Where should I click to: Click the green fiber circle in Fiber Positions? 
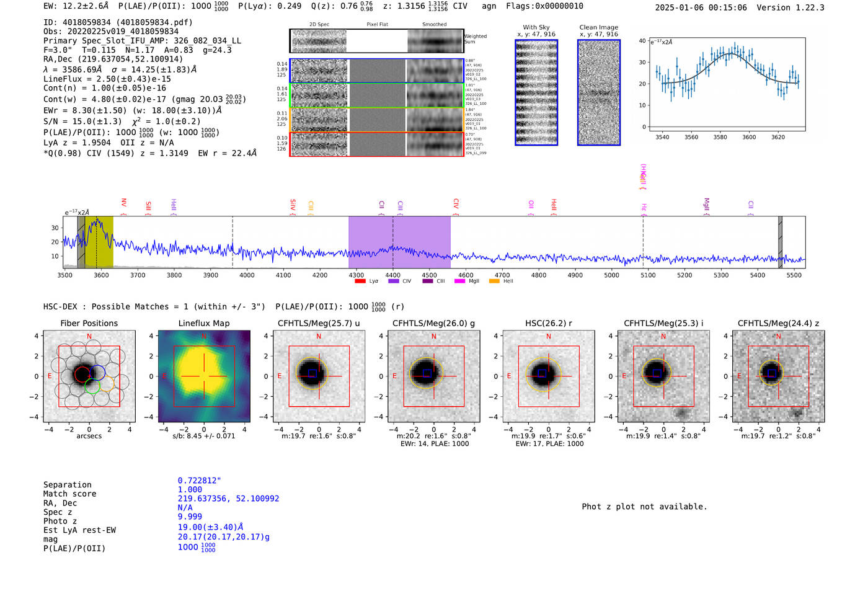(x=92, y=386)
